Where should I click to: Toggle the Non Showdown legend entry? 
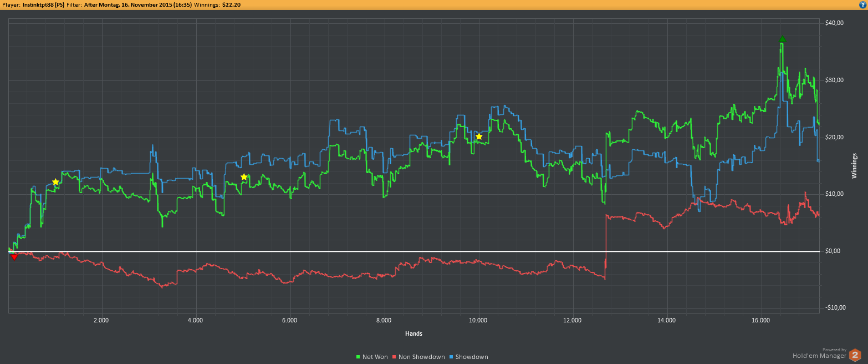418,357
